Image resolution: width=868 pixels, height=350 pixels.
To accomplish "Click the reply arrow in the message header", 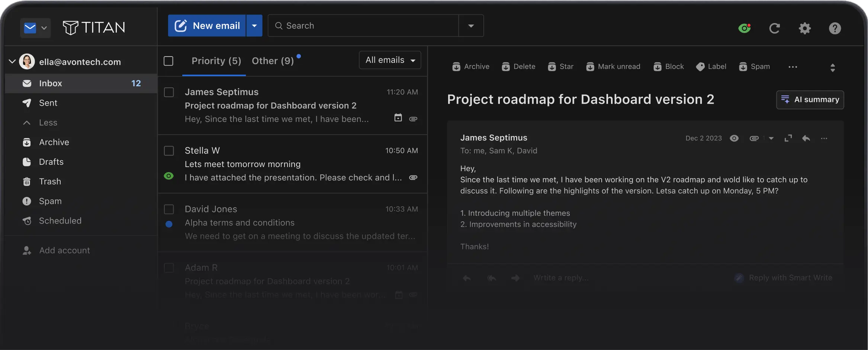I will click(806, 138).
